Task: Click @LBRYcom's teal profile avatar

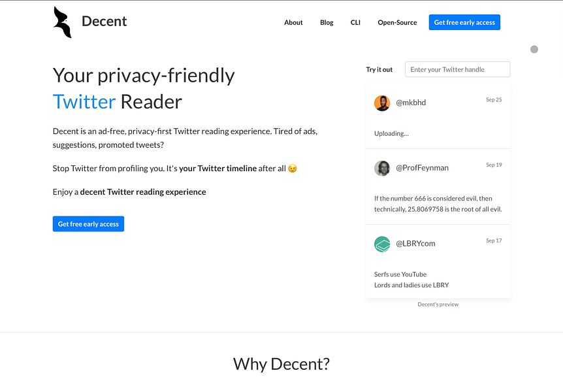Action: (x=382, y=243)
